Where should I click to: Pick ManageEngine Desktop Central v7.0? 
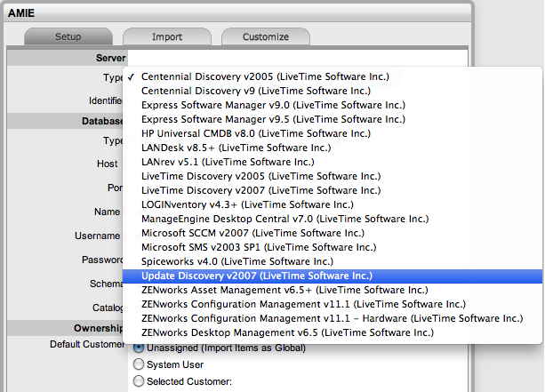285,219
